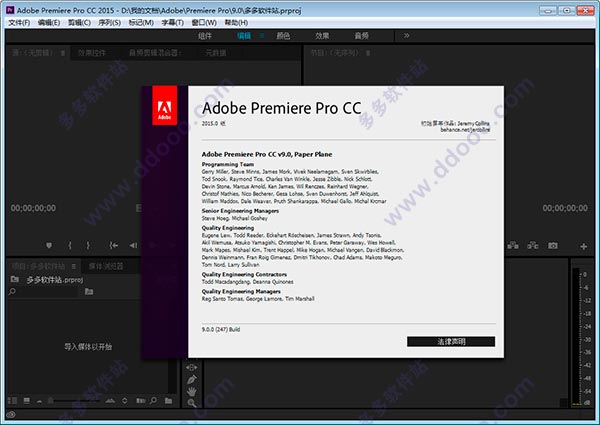Image resolution: width=600 pixels, height=425 pixels.
Task: Click the Mark Out bracket icon
Action: pos(88,245)
